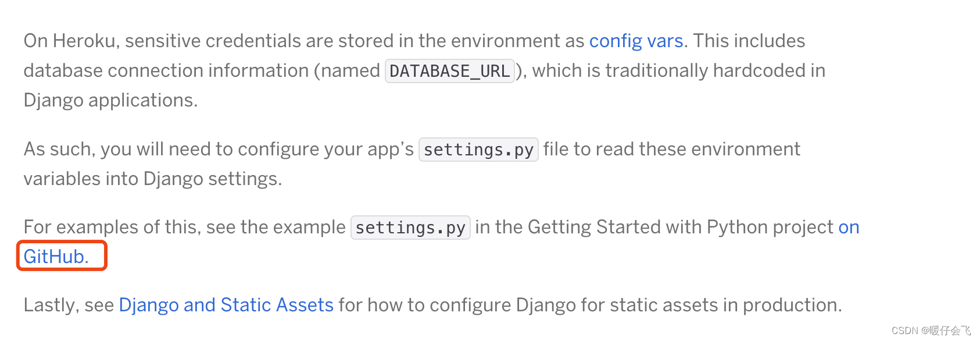
Task: Click settings.py code after "your app's"
Action: [x=478, y=150]
